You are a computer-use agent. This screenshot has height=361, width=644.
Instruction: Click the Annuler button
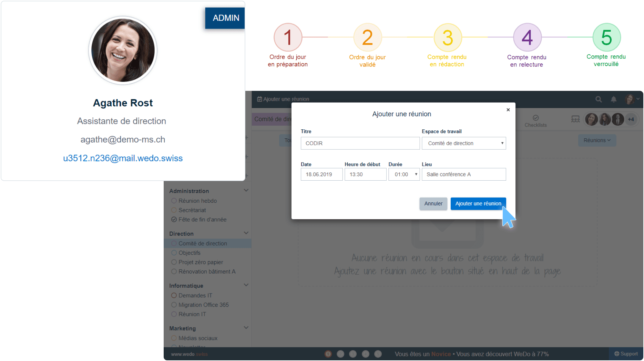[x=433, y=204]
